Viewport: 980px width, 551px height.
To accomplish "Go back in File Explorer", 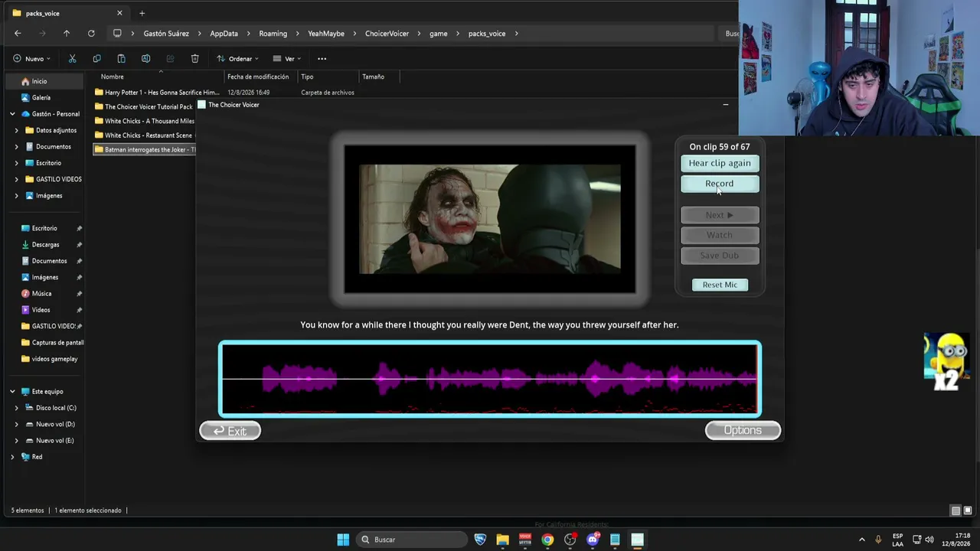I will click(x=18, y=34).
